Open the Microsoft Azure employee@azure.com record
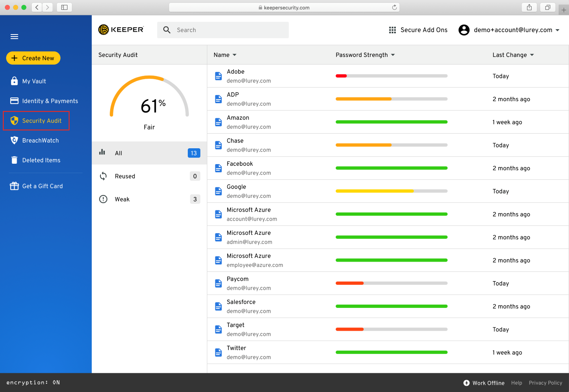 coord(388,260)
